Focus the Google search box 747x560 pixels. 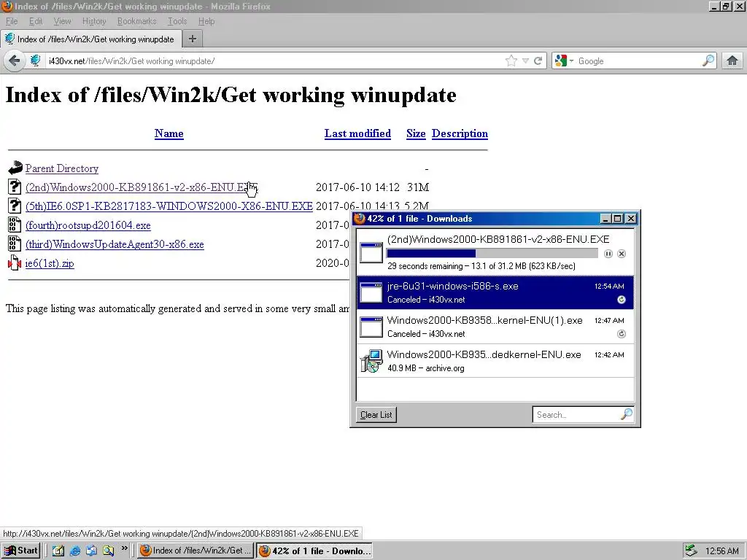pyautogui.click(x=638, y=61)
